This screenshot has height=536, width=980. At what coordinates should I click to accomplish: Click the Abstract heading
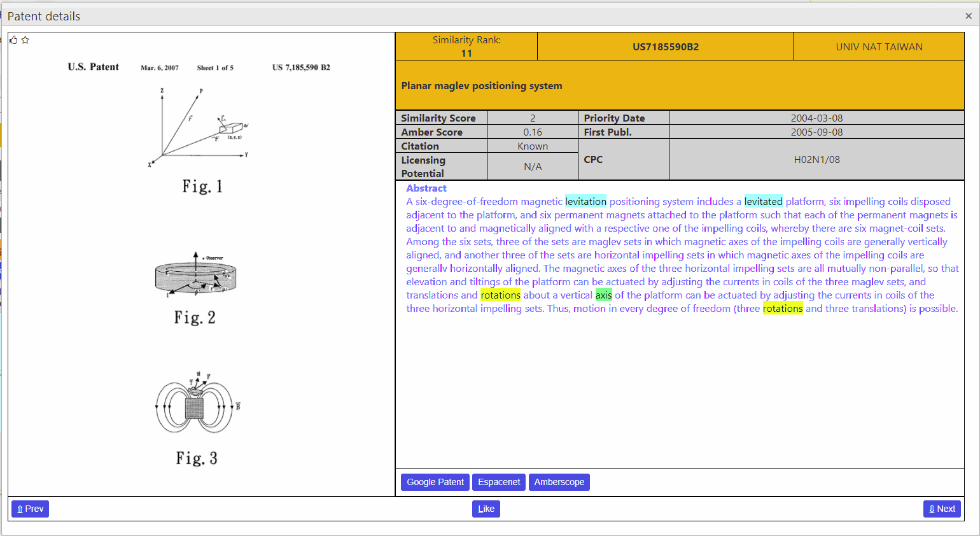click(426, 188)
